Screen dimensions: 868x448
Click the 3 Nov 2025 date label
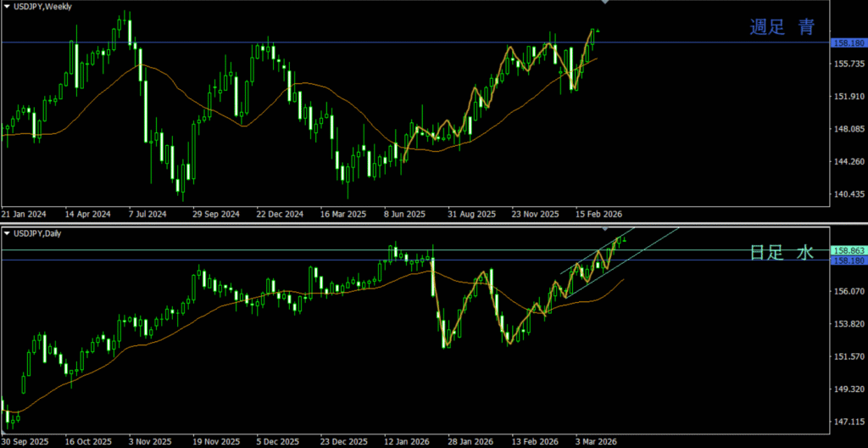[149, 442]
